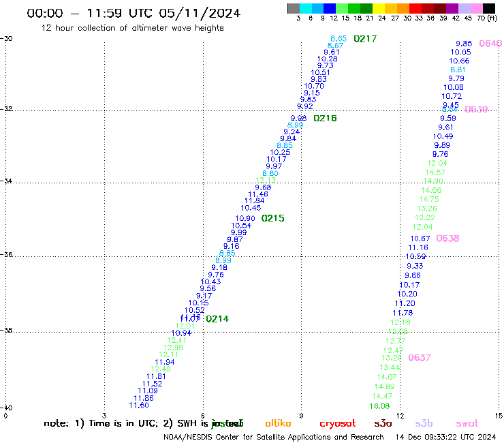Image resolution: width=504 pixels, height=443 pixels.
Task: Click the green value 12.98
Action: (173, 348)
